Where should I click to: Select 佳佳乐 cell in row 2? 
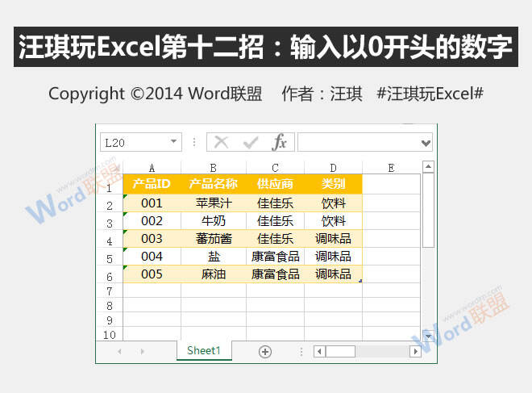click(275, 203)
